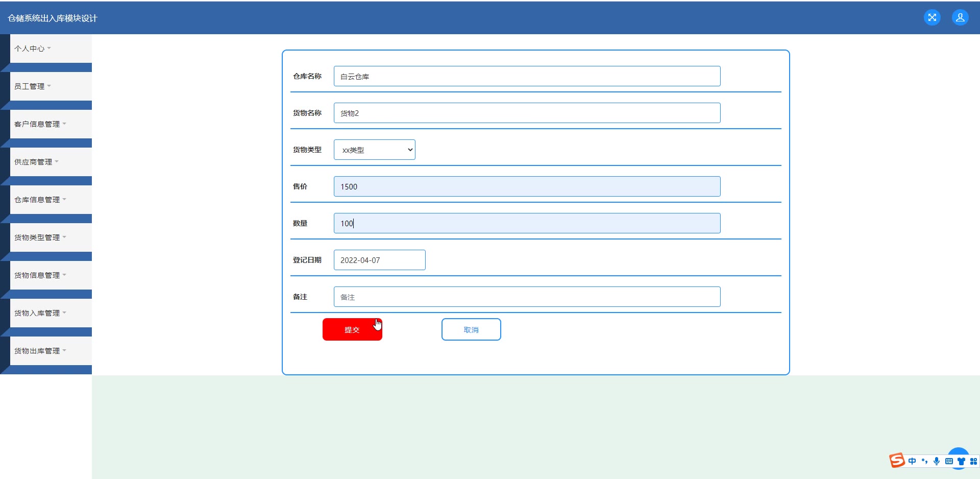Screen dimensions: 980x479
Task: Click the 取消 button
Action: 471,329
